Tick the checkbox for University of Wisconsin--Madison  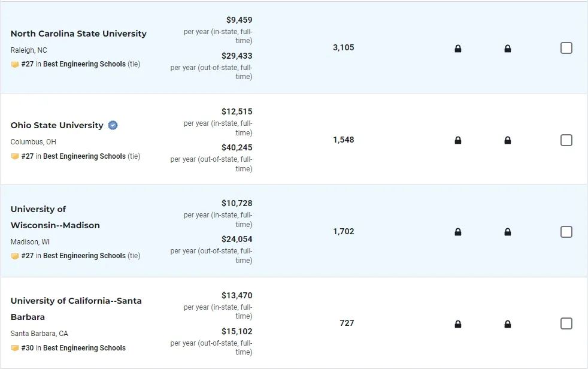tap(566, 232)
